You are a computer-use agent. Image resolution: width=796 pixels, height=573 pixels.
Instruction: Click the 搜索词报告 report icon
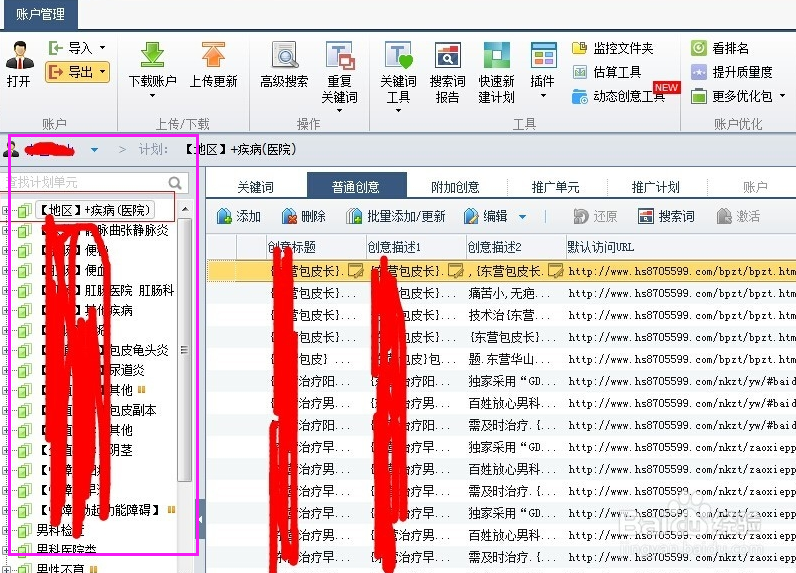[447, 56]
